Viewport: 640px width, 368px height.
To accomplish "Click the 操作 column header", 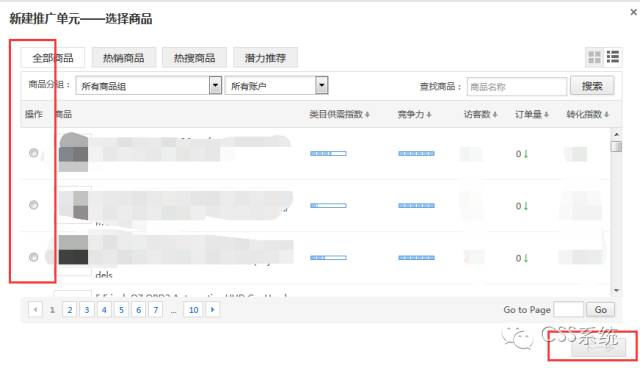I will click(x=33, y=114).
